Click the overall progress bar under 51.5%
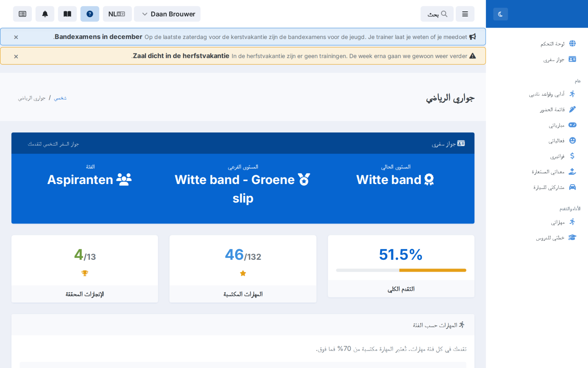The image size is (588, 368). coord(401,270)
